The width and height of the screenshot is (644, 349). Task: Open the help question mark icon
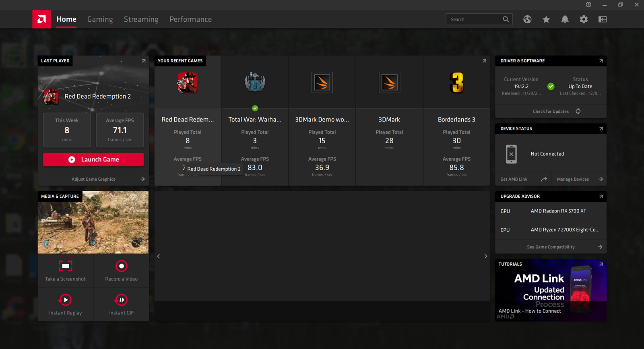click(588, 4)
